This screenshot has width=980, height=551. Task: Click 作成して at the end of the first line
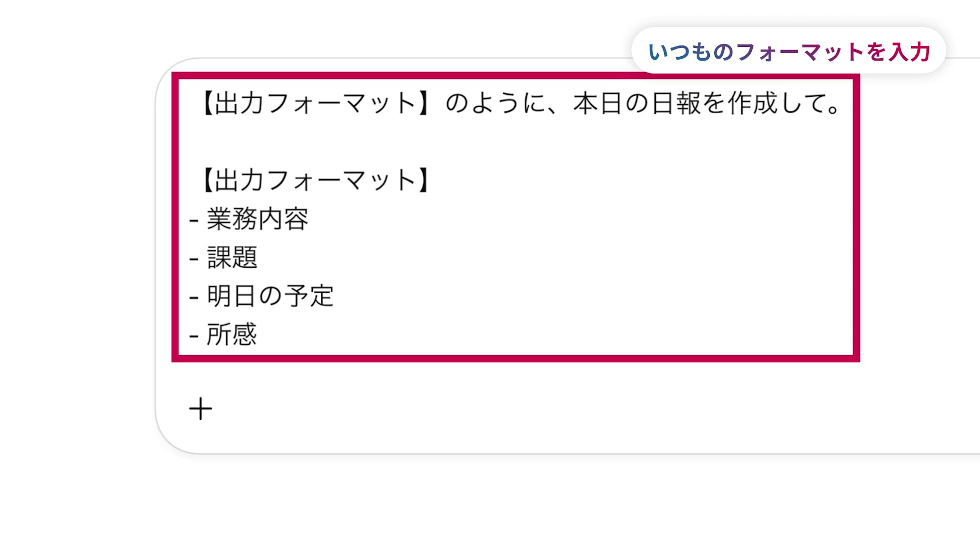click(778, 103)
